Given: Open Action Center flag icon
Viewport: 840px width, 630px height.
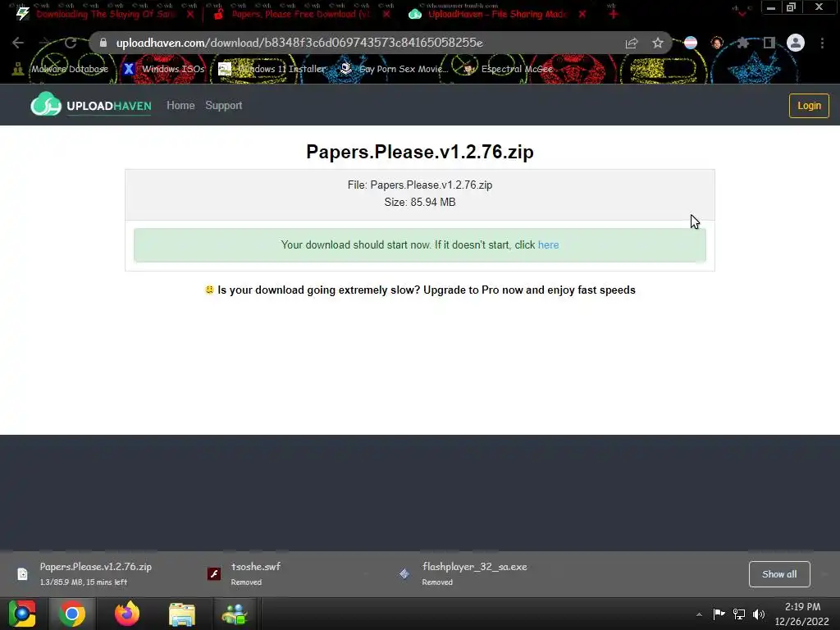Looking at the screenshot, I should [x=719, y=614].
